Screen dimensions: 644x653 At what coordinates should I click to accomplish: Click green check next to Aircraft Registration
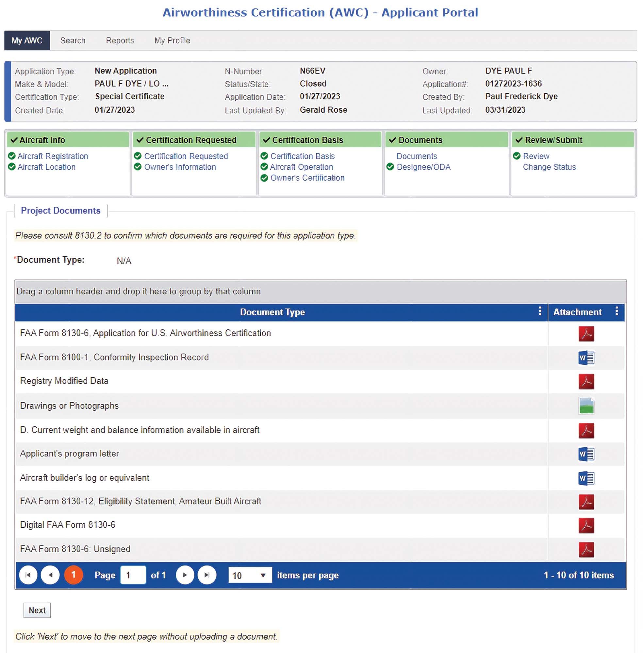[12, 156]
